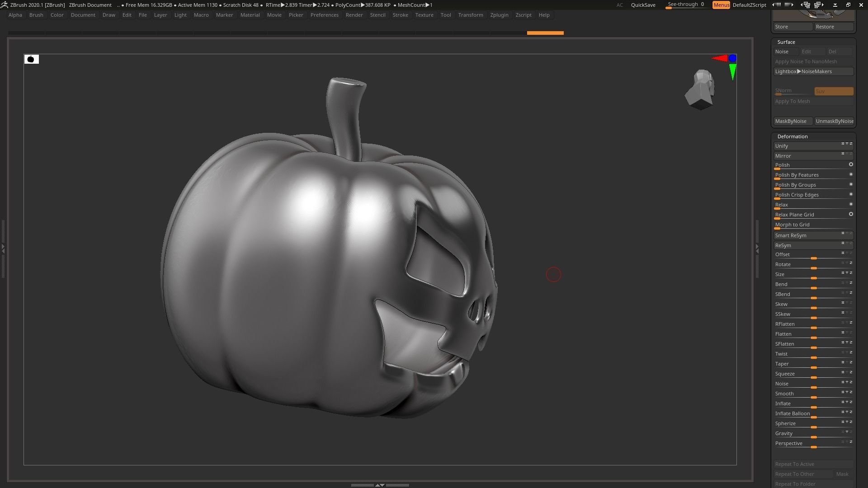
Task: Click the bottom tray divider arrows
Action: click(380, 485)
